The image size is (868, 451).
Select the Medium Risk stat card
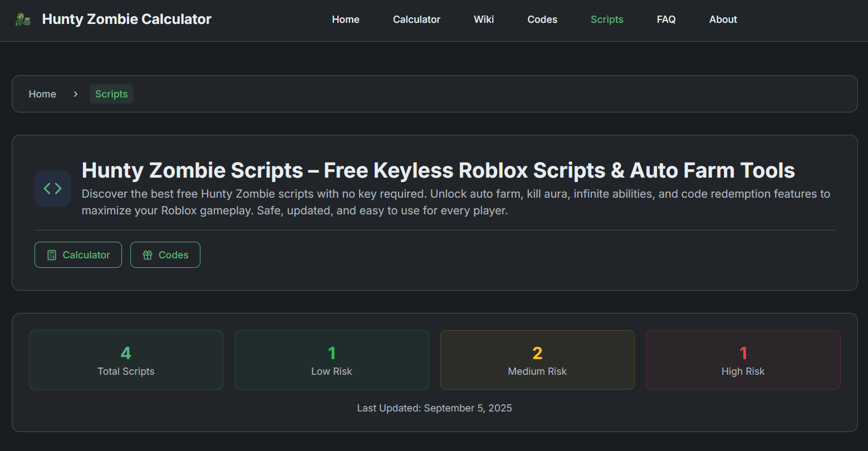(537, 360)
